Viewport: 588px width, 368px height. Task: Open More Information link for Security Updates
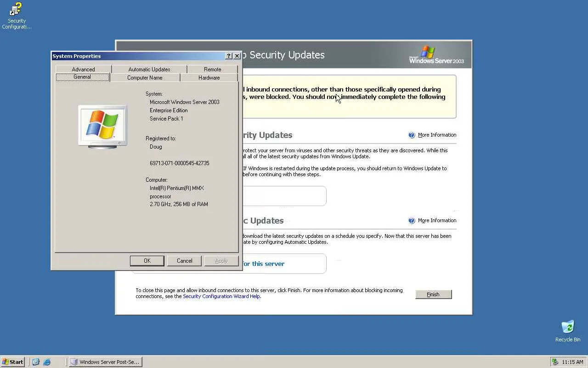point(437,135)
